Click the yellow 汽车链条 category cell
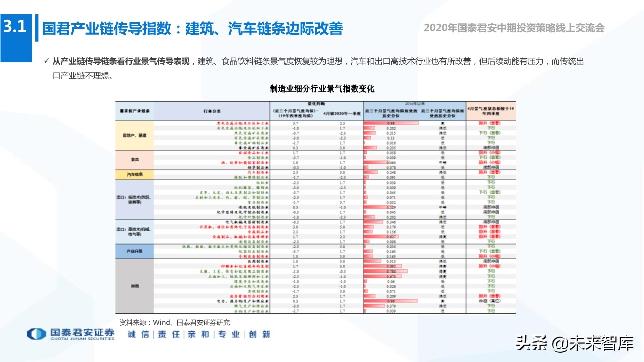The height and width of the screenshot is (362, 644). [x=135, y=174]
